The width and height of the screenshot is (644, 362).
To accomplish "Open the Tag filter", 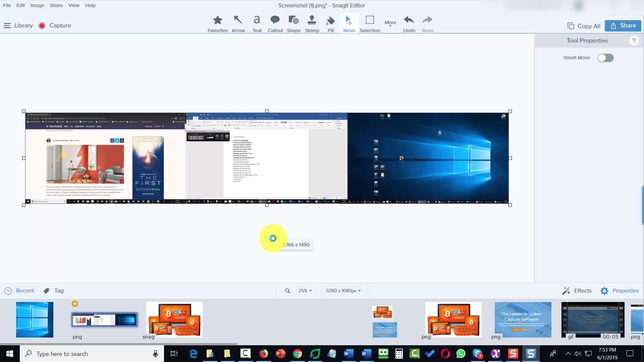I will (54, 291).
